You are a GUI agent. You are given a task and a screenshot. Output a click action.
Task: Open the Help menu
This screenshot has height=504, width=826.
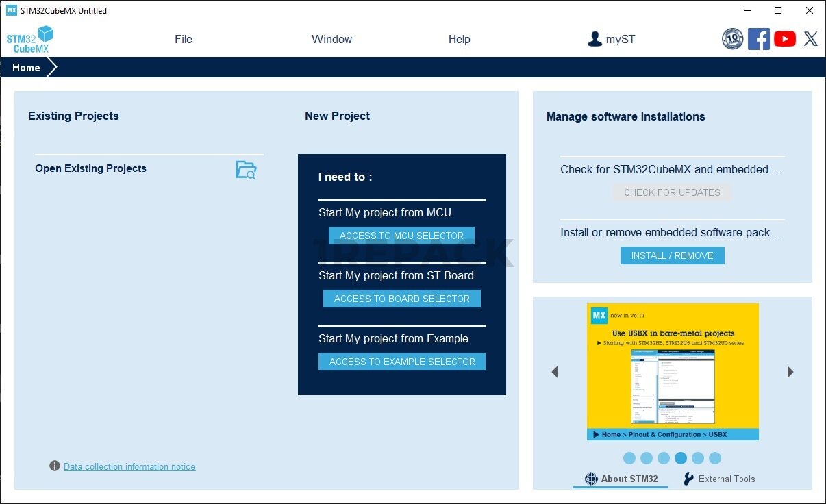(x=459, y=39)
